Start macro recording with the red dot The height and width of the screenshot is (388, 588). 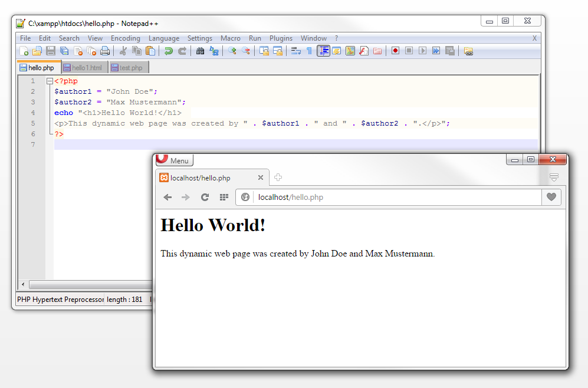coord(395,51)
